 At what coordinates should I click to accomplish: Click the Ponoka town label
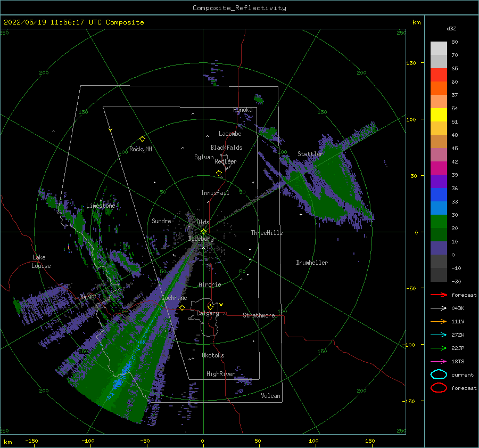(x=243, y=110)
